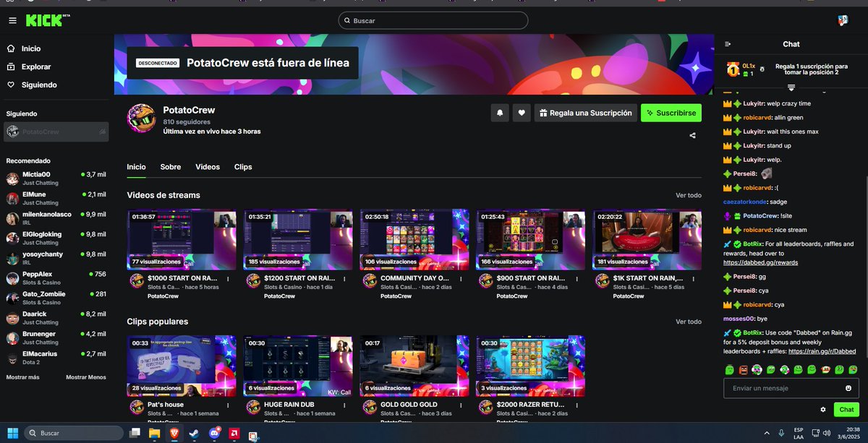
Task: Click the Buscar search field at top
Action: point(432,21)
